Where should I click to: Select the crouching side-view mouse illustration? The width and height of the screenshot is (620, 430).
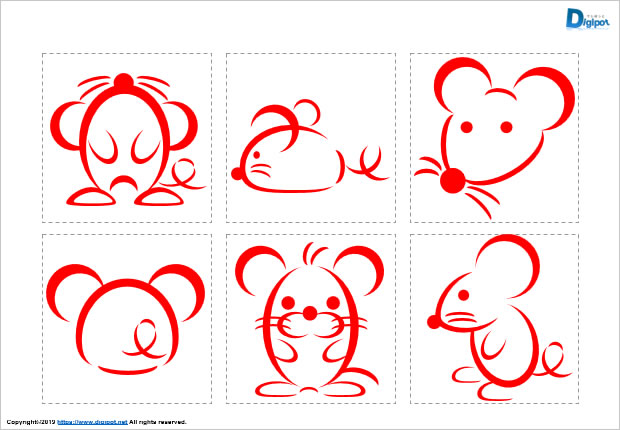(x=310, y=150)
